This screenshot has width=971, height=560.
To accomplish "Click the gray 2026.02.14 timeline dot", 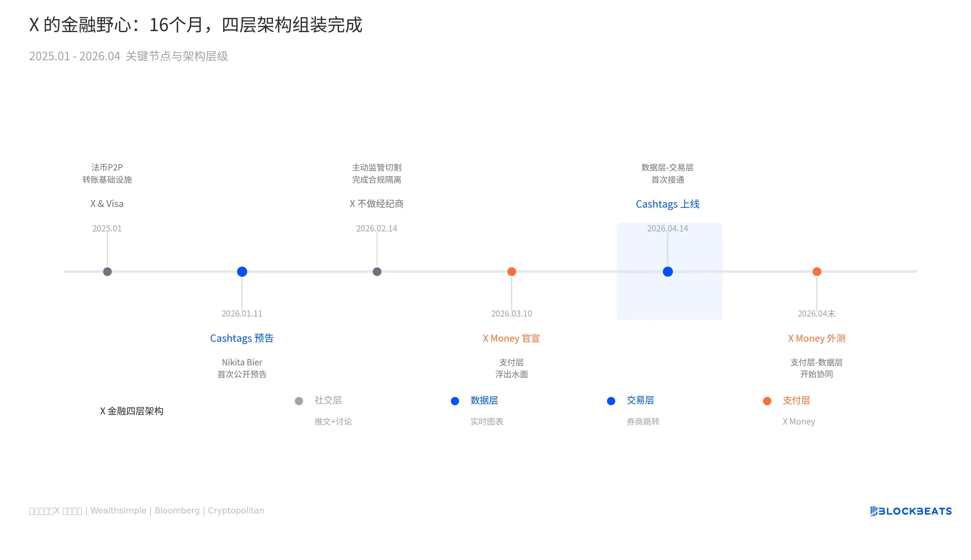I will point(377,272).
